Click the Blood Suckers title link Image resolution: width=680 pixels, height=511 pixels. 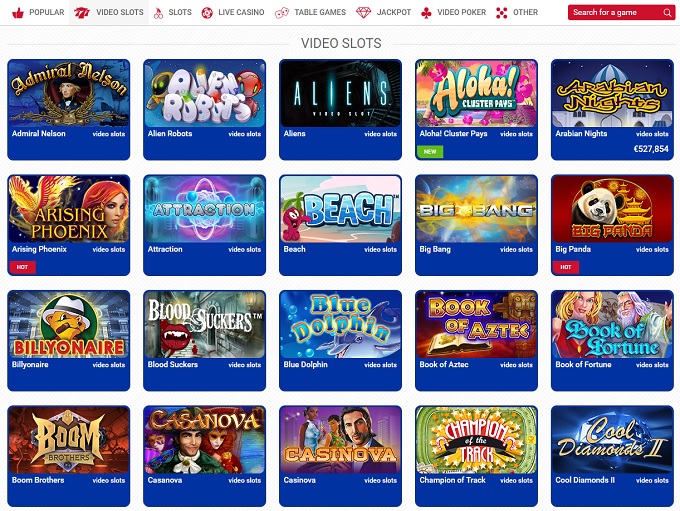[173, 364]
